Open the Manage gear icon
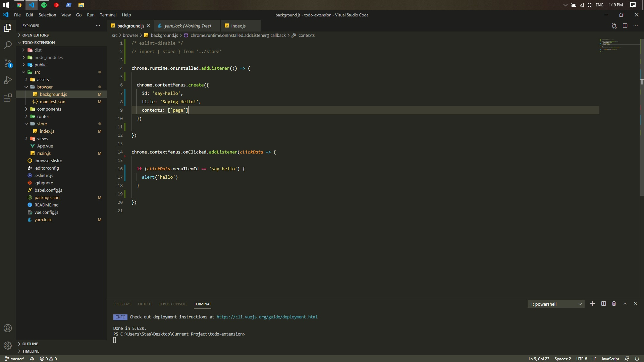Viewport: 644px width, 362px height. [x=8, y=345]
